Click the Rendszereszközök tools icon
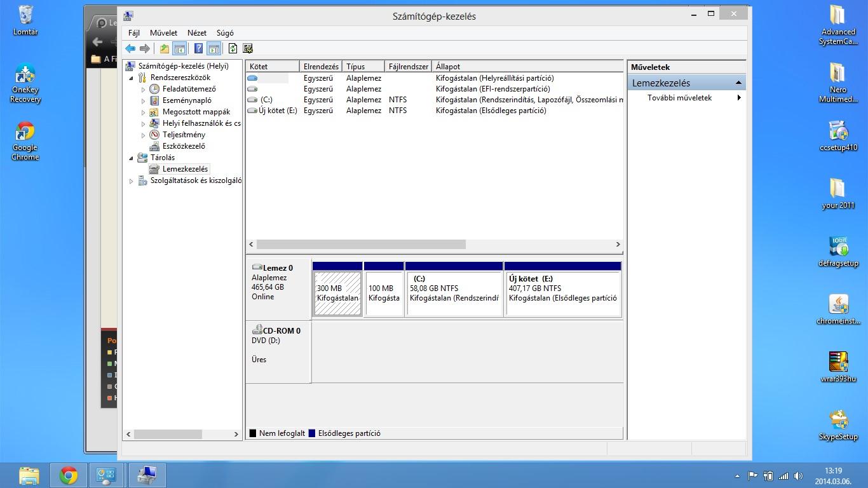Image resolution: width=868 pixels, height=488 pixels. [142, 78]
